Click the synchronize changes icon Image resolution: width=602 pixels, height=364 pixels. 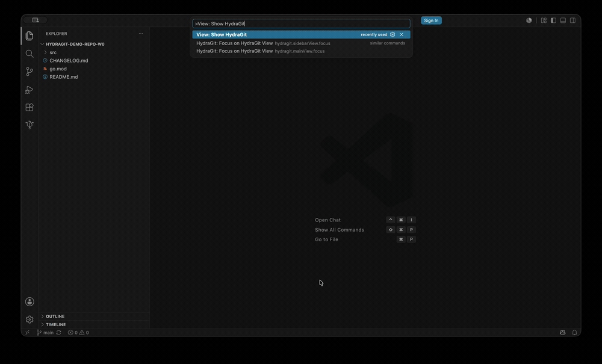59,333
